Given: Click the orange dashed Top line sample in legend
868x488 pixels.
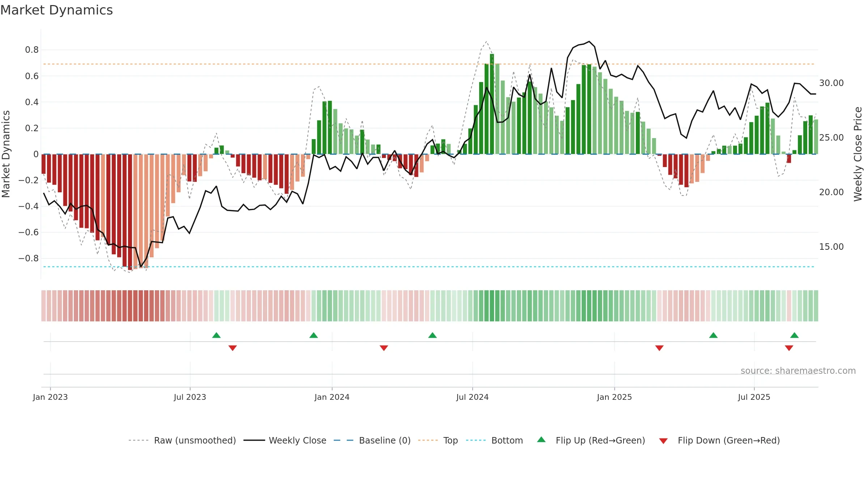Looking at the screenshot, I should (428, 440).
